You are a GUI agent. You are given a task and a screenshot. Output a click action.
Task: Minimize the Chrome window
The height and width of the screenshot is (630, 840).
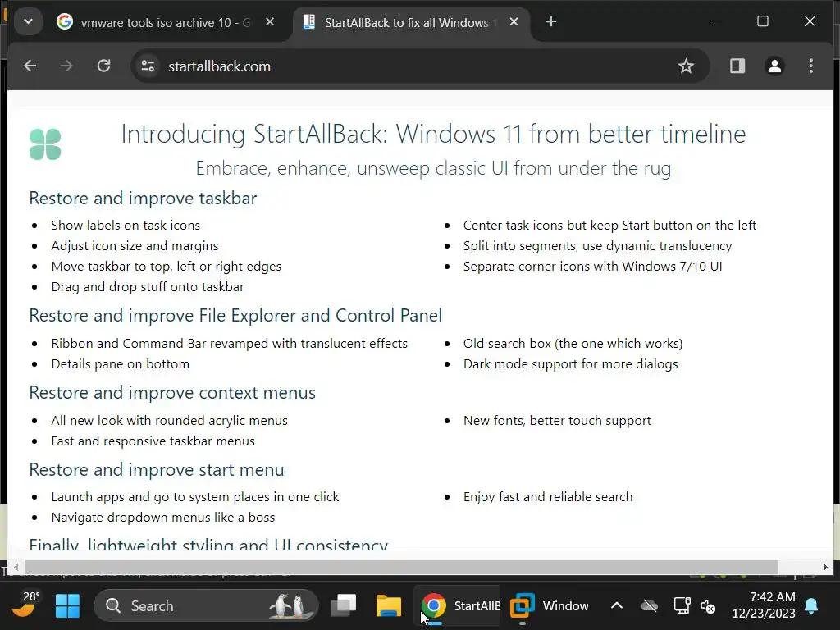[x=716, y=21]
